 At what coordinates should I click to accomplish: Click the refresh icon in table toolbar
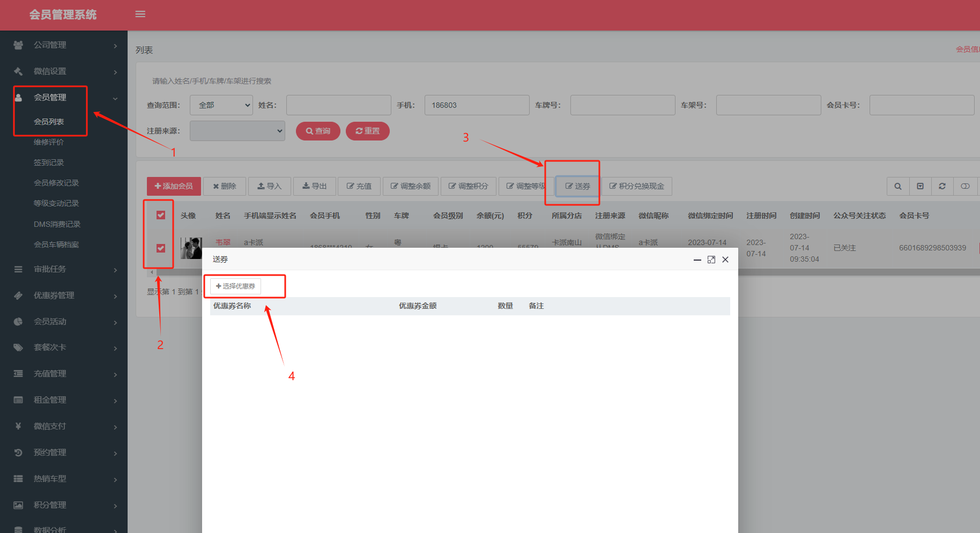tap(942, 186)
